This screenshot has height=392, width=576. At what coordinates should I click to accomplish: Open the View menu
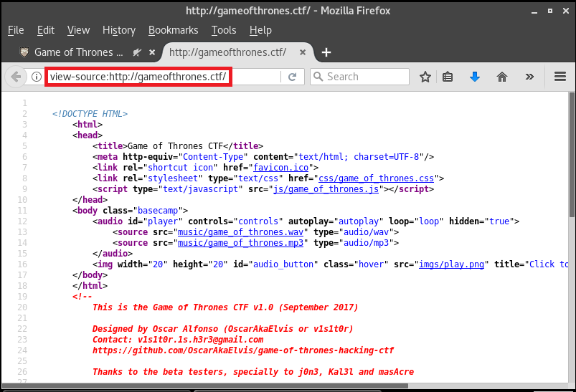coord(78,30)
